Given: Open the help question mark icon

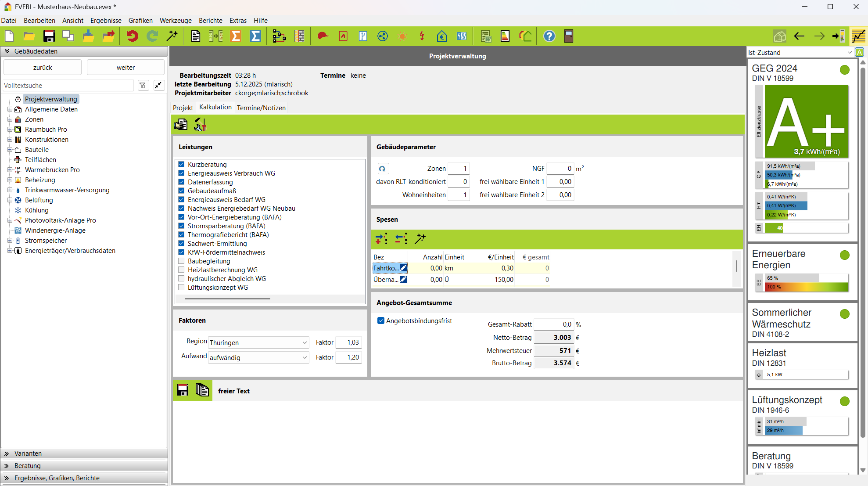Looking at the screenshot, I should pyautogui.click(x=549, y=36).
